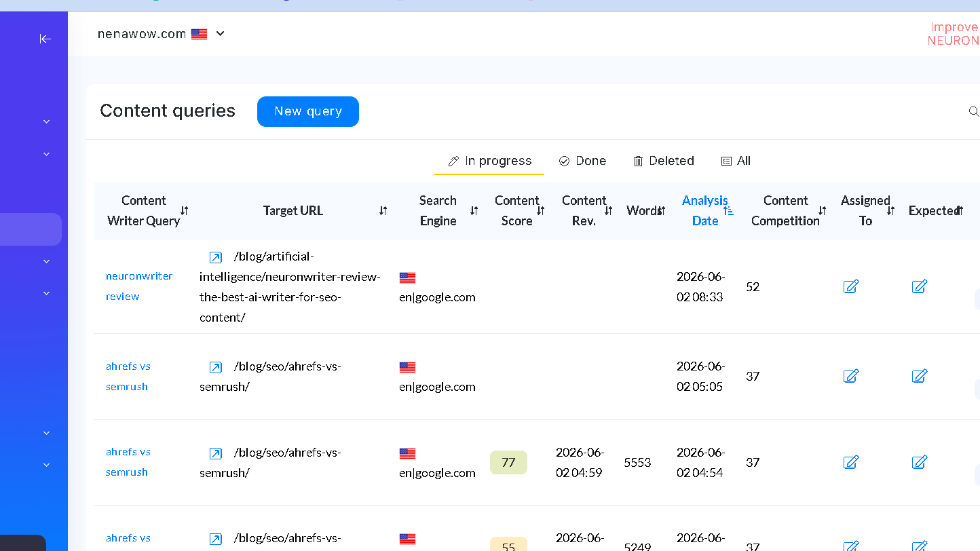The width and height of the screenshot is (980, 551).
Task: Click the 55 content score badge
Action: (x=508, y=544)
